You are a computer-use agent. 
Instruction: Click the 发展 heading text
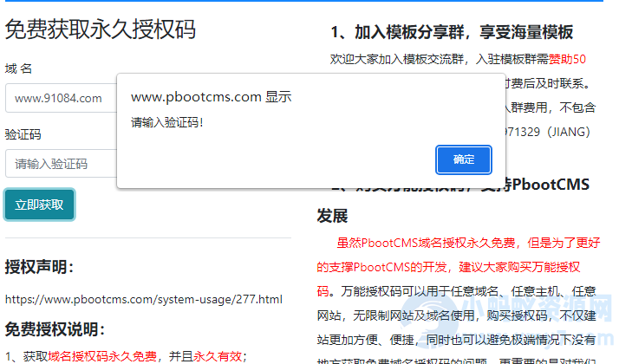point(332,215)
